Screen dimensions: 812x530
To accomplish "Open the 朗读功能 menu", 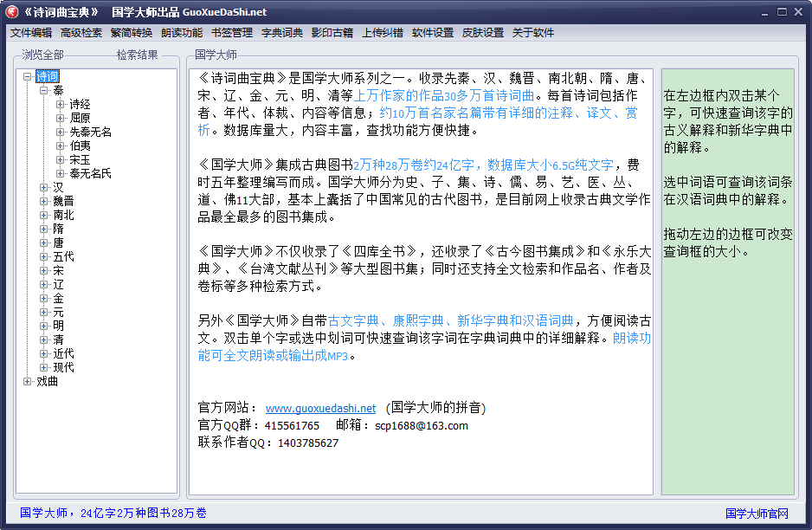I will (182, 33).
